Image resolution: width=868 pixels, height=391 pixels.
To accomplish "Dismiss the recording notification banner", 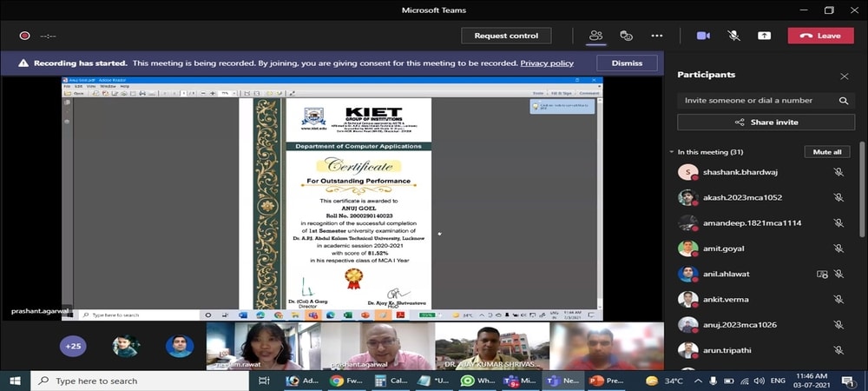I will point(627,63).
